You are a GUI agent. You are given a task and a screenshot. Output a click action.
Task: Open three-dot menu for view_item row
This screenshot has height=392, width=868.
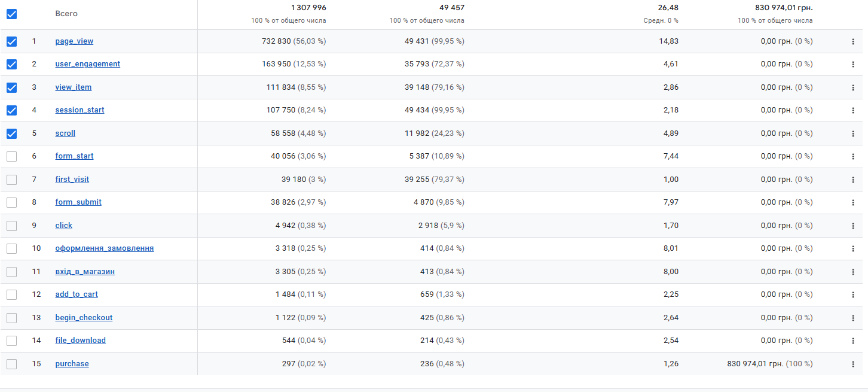click(853, 87)
